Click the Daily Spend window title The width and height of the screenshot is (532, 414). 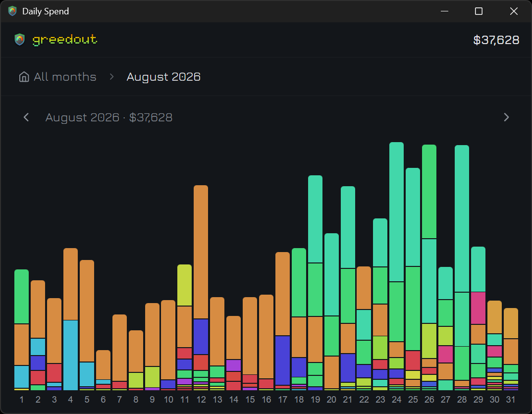46,11
